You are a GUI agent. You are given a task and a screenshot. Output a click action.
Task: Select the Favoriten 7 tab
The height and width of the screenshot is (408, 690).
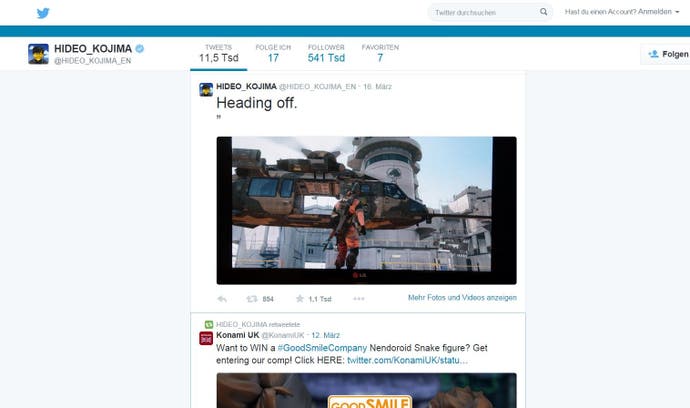click(x=380, y=54)
